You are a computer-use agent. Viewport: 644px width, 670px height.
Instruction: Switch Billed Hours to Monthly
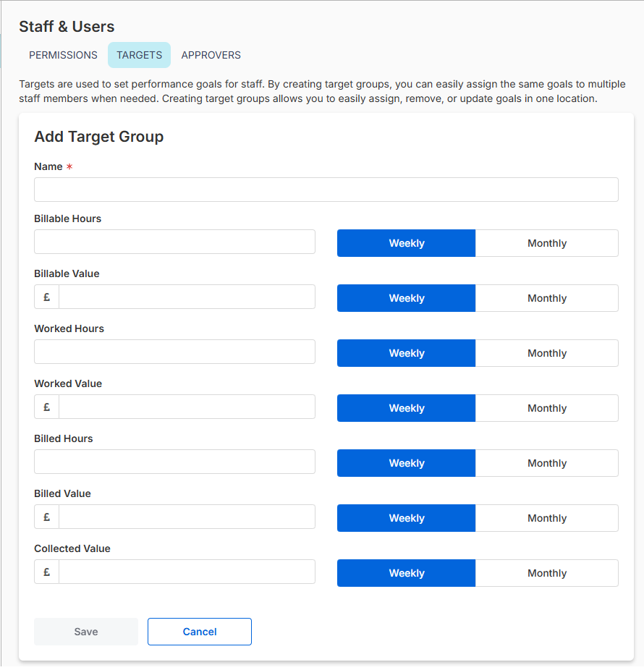click(546, 463)
